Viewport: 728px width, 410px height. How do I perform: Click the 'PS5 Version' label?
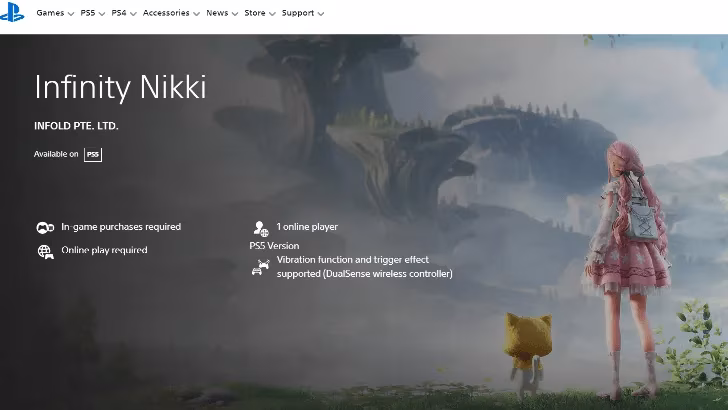(x=274, y=246)
